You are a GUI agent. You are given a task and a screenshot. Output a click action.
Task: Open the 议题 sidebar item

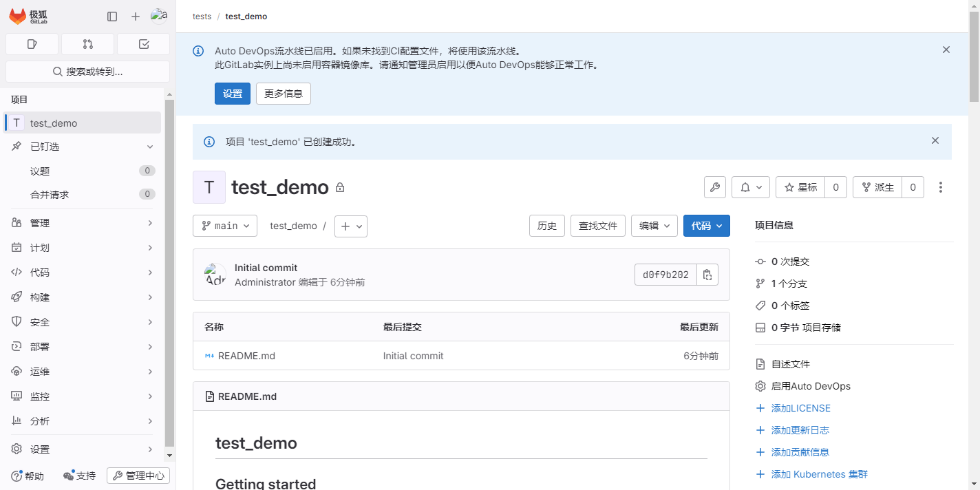(40, 171)
